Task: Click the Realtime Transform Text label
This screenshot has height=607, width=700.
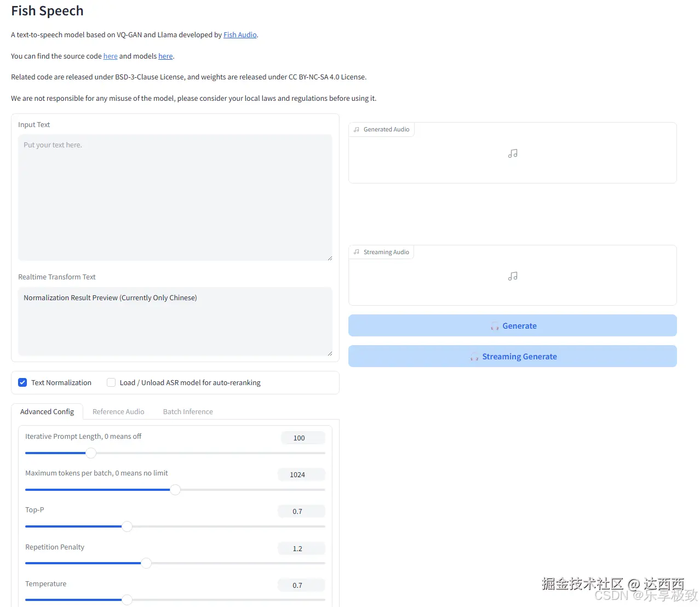Action: coord(57,277)
